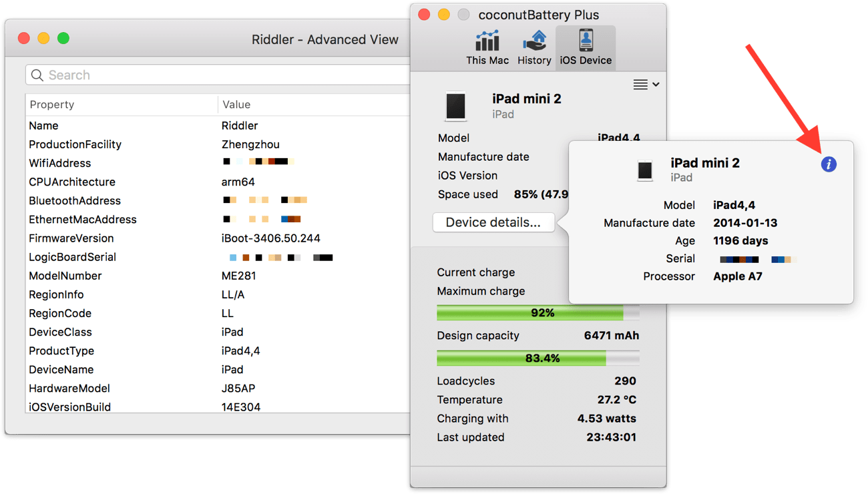Click the Apple A7 processor value
This screenshot has height=494, width=868.
tap(738, 276)
